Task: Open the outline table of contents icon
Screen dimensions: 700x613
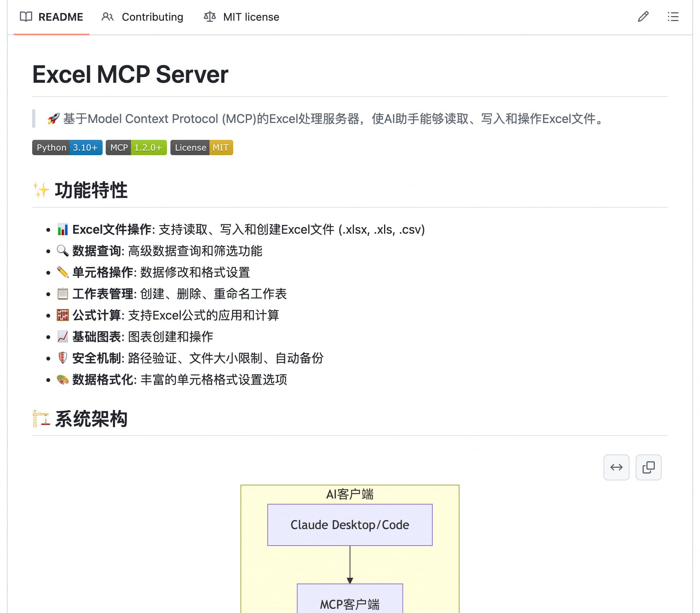Action: click(673, 17)
